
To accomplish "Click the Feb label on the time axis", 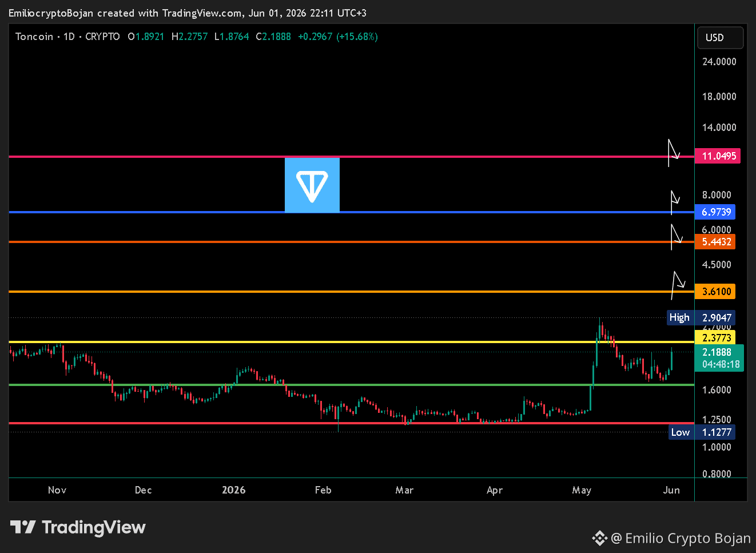I will point(323,490).
